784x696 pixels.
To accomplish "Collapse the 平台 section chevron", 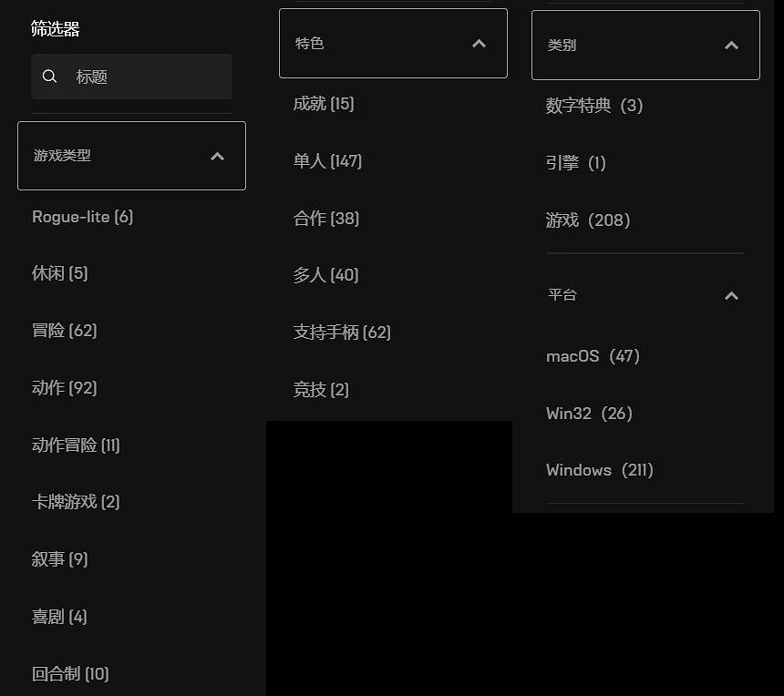I will (731, 295).
